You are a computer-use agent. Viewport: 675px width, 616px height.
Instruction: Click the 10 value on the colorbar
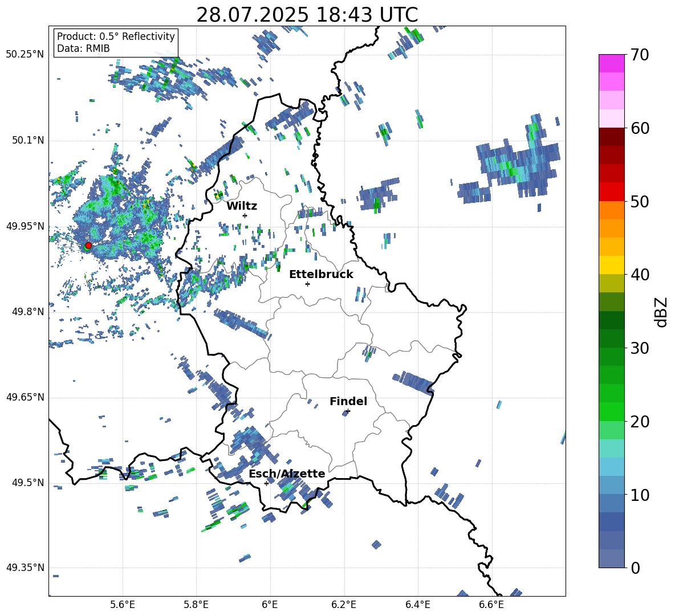tap(640, 495)
